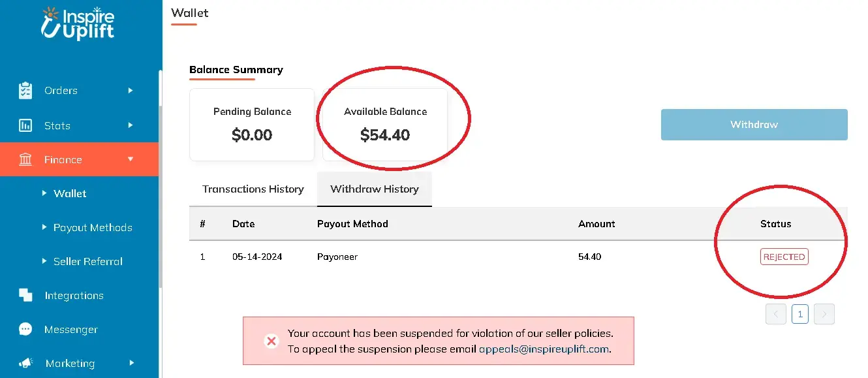Click the Messenger chat bubble icon
Image resolution: width=868 pixels, height=378 pixels.
(x=25, y=329)
